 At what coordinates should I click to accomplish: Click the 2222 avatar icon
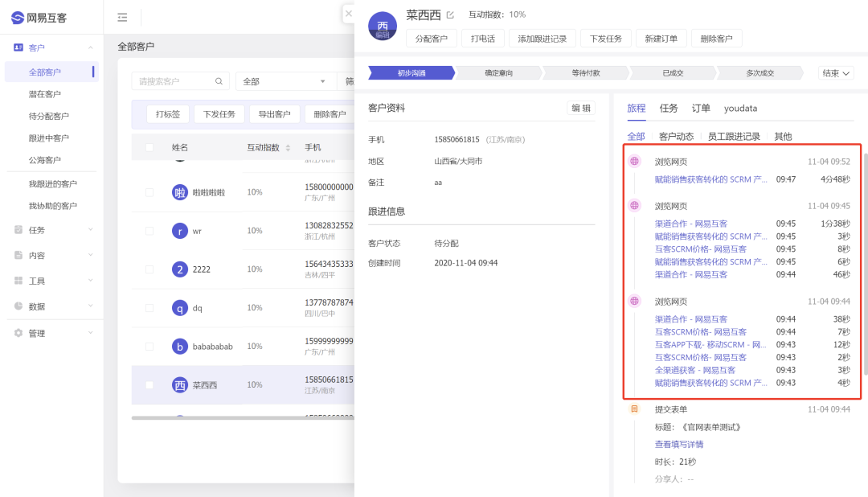coord(179,269)
